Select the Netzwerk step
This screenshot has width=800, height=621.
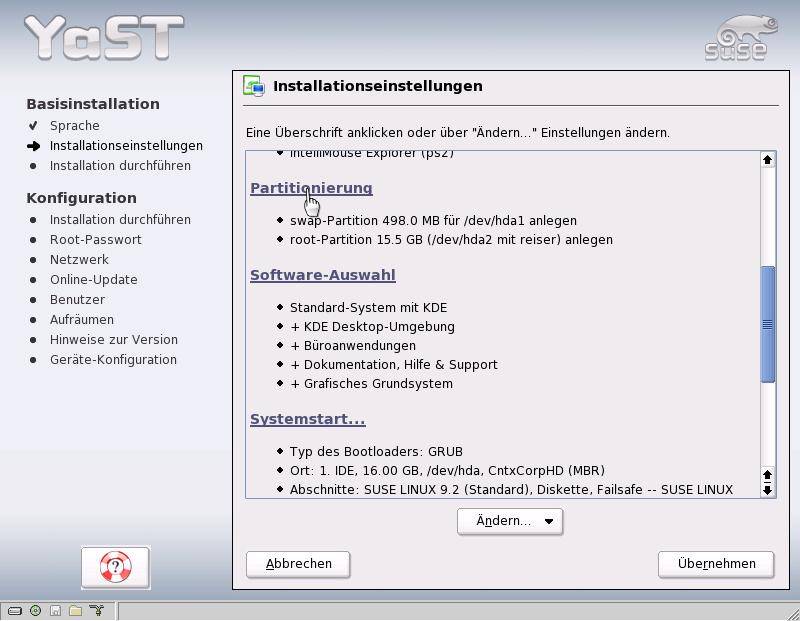[79, 259]
